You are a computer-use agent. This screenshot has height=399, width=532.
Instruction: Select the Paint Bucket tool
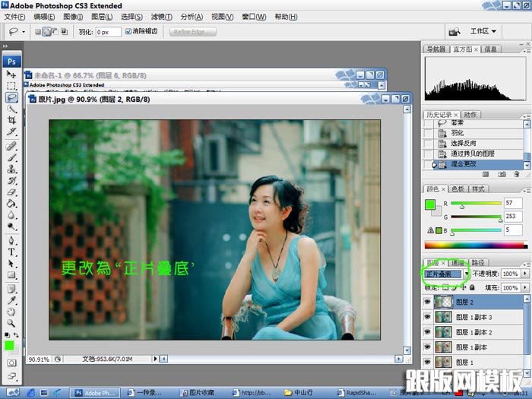coord(12,204)
